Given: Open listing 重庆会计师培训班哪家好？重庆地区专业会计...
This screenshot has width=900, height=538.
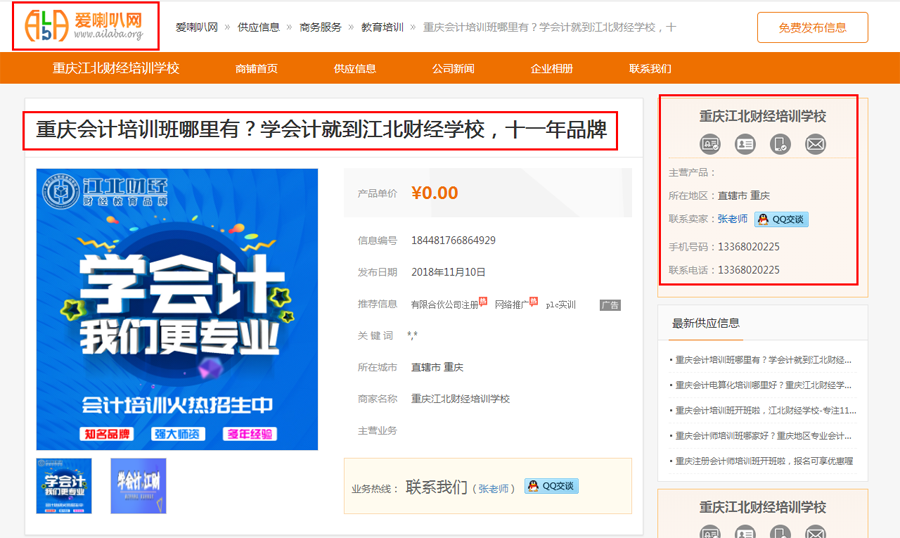Looking at the screenshot, I should point(763,436).
